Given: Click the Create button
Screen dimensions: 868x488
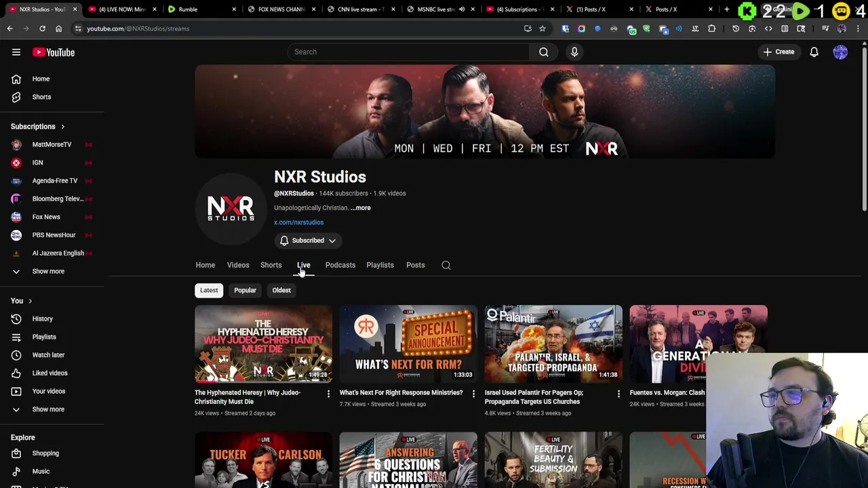Looking at the screenshot, I should [x=778, y=52].
